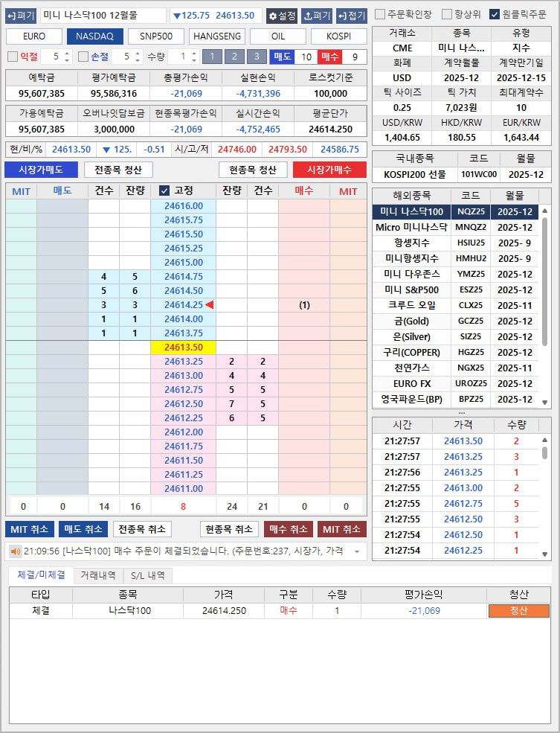Increase the 수량 quantity stepper
Image resolution: width=560 pixels, height=733 pixels.
[x=194, y=54]
